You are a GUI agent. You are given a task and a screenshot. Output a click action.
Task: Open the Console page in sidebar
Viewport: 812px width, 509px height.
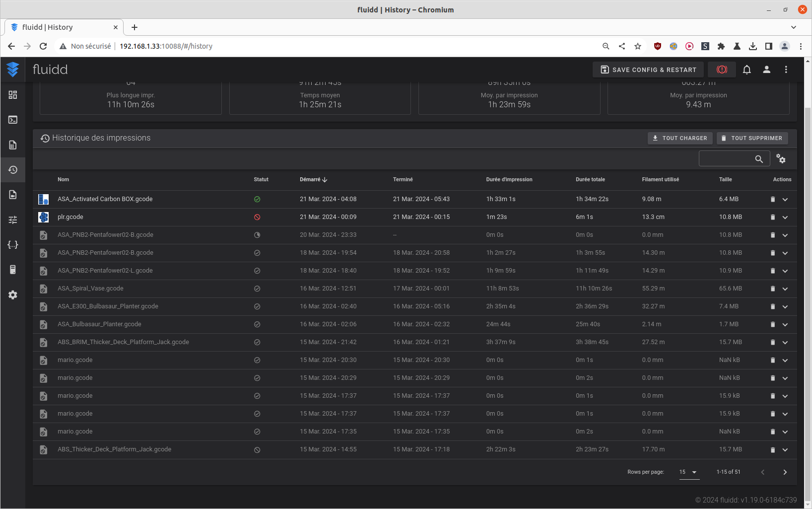[13, 120]
